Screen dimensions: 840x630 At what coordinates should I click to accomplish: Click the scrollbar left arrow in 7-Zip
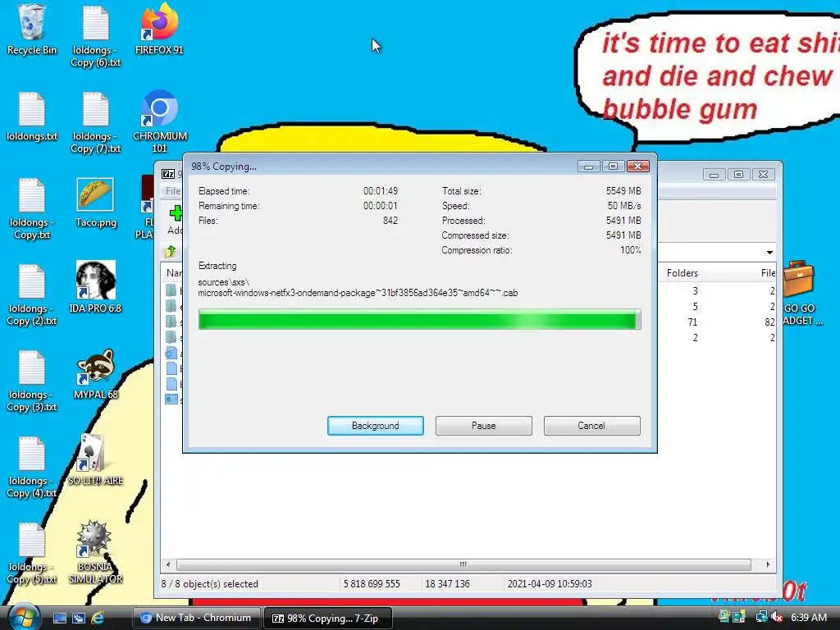click(x=168, y=564)
